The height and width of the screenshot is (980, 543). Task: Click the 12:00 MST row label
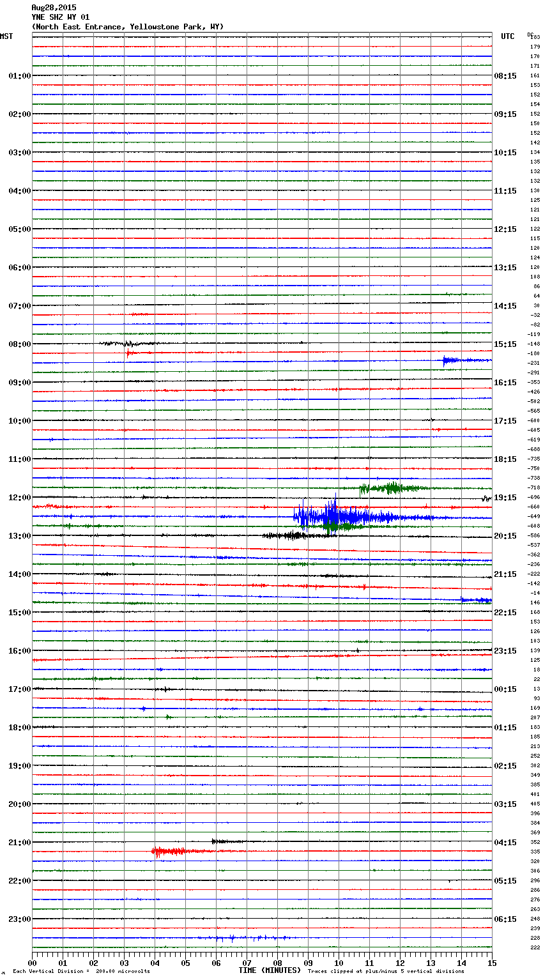pos(20,498)
